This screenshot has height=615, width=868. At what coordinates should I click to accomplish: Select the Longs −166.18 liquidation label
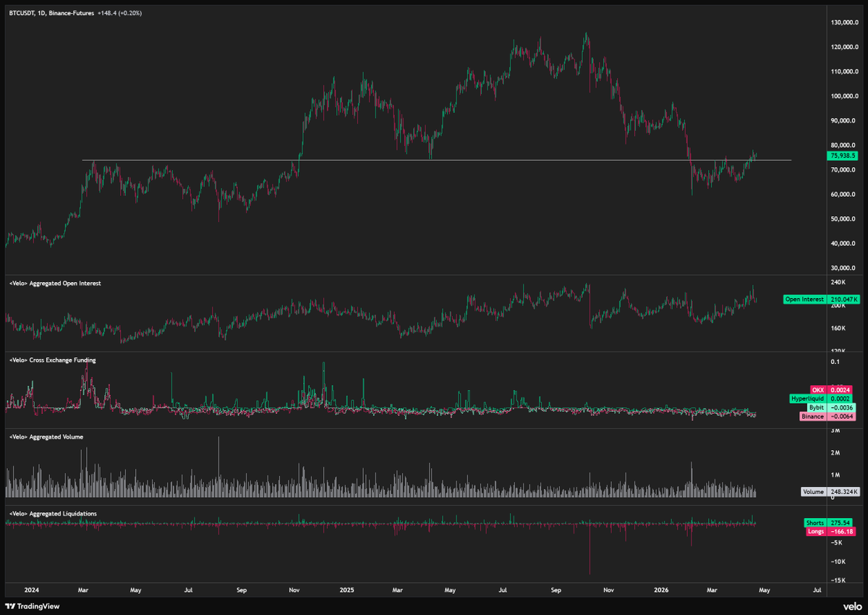pos(830,532)
